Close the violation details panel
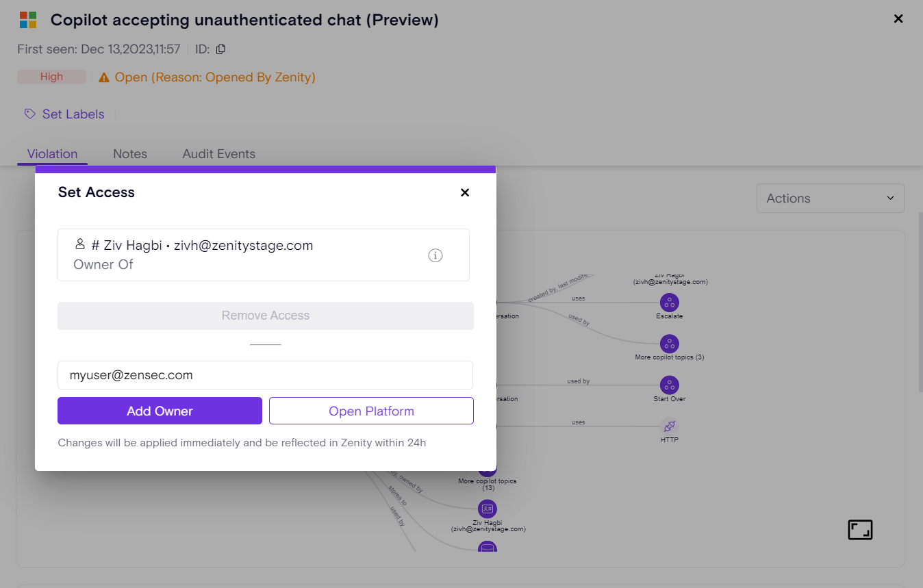923x588 pixels. (898, 19)
